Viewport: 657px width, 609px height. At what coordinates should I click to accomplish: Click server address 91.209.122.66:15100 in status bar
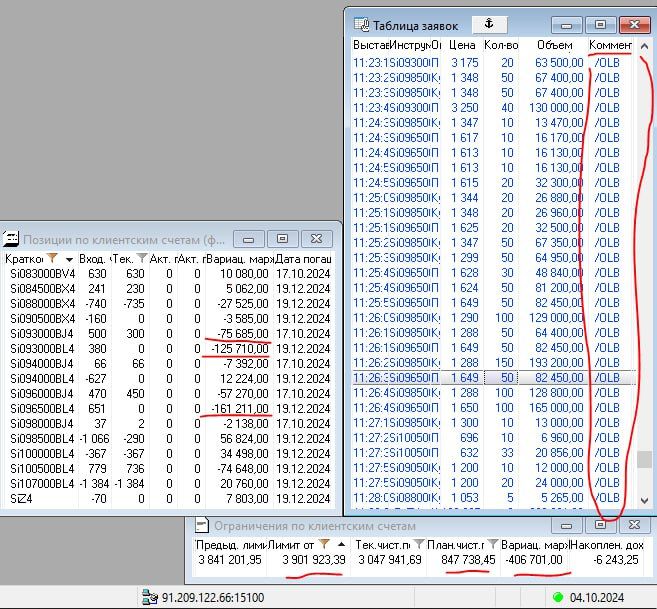coord(213,597)
